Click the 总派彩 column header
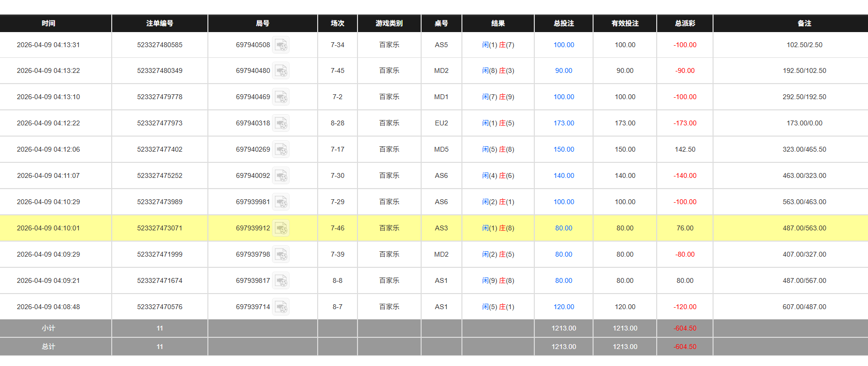 685,23
